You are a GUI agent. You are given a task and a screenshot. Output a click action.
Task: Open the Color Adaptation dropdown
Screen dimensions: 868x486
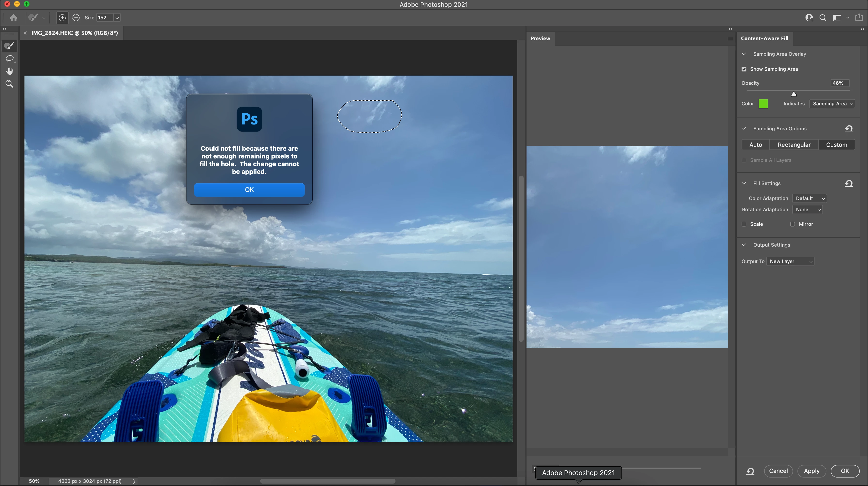809,198
